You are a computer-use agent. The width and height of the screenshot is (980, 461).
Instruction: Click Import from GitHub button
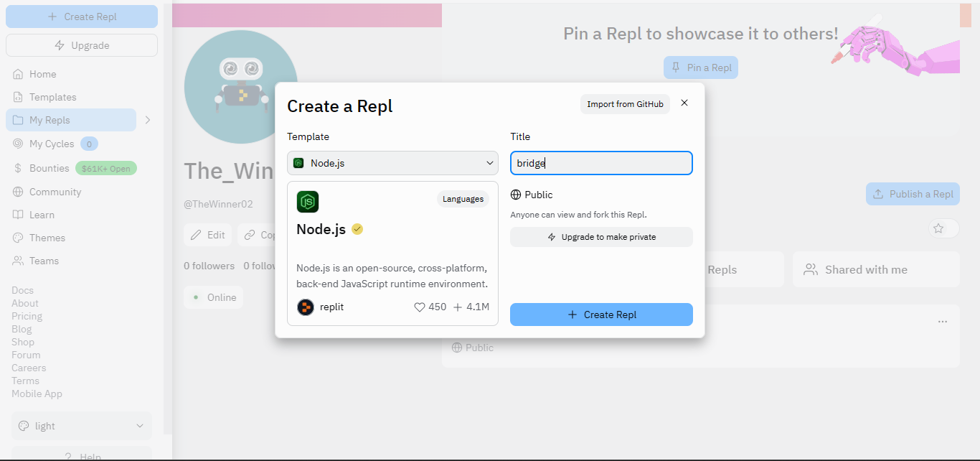click(x=625, y=104)
